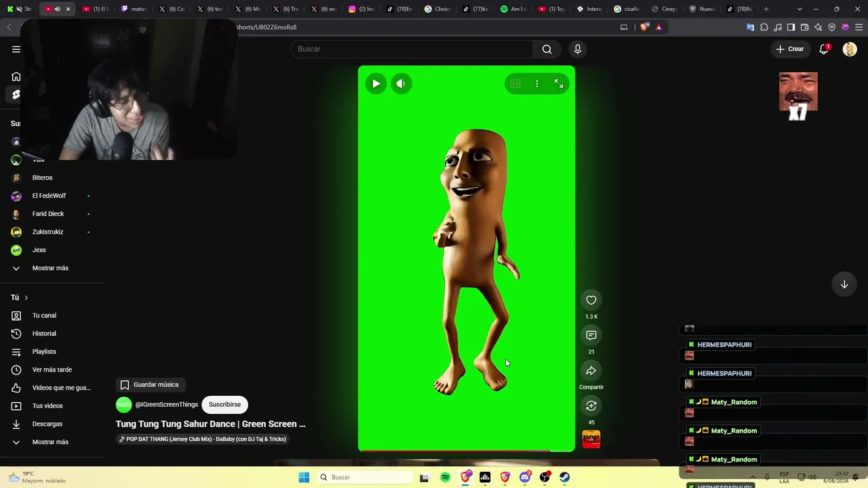Click the Tung Tung Tung Sahur Dance title
The width and height of the screenshot is (868, 488).
click(211, 424)
